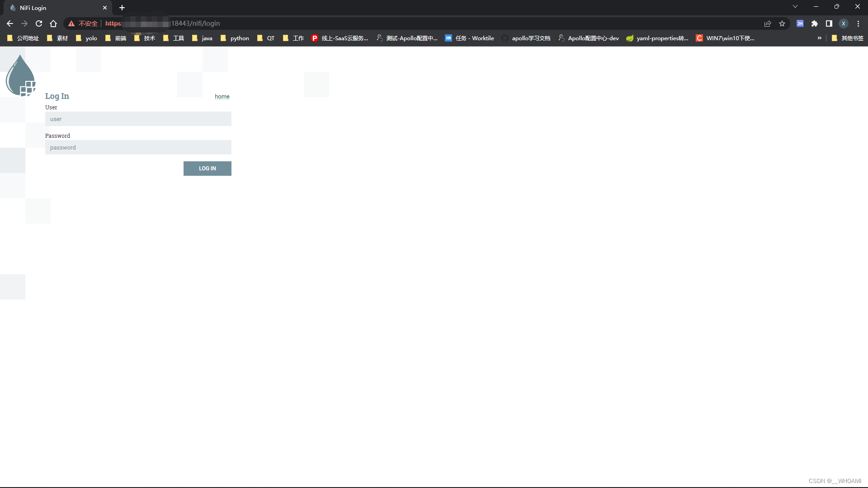
Task: Click the NiFi droplet logo
Action: point(20,75)
